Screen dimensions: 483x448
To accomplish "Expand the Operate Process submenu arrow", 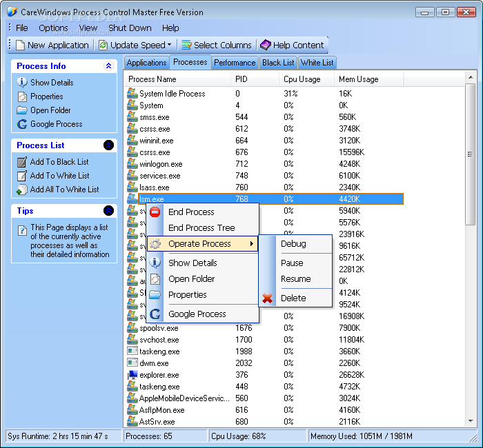I will tap(252, 244).
